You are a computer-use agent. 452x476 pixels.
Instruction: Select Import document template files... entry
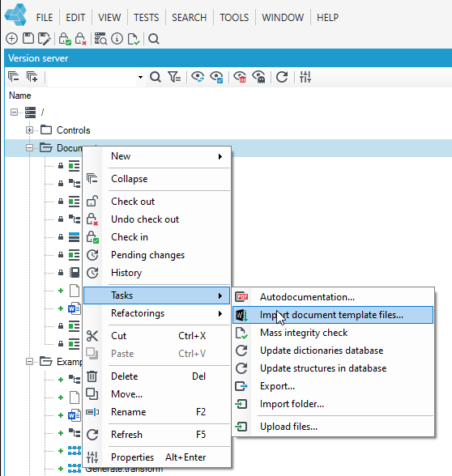pyautogui.click(x=333, y=315)
